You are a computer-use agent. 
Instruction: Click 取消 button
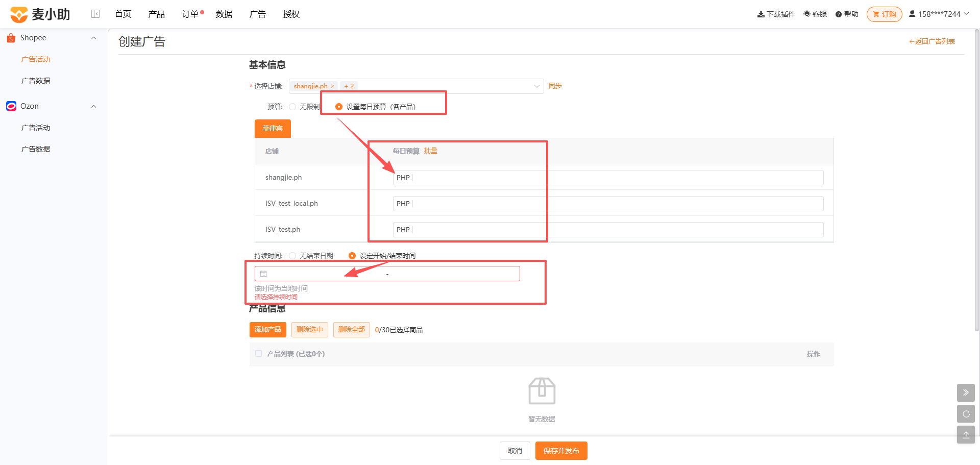coord(515,451)
